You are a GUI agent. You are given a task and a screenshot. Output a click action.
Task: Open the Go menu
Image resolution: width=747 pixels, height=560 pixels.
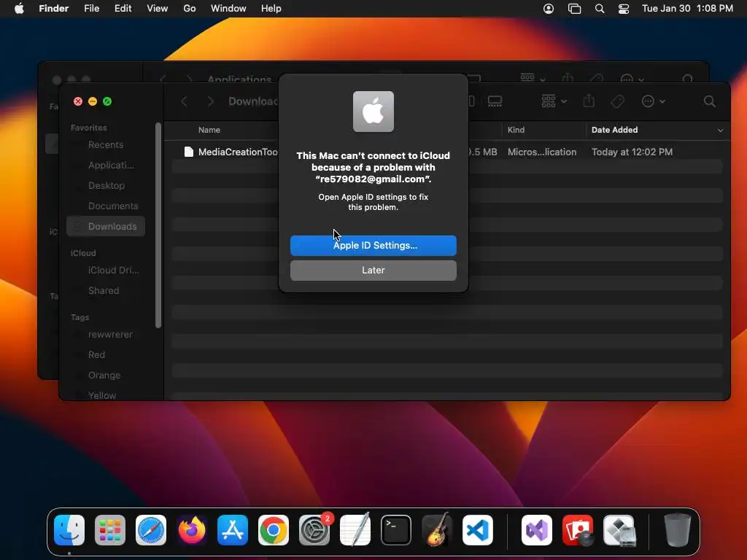[189, 9]
